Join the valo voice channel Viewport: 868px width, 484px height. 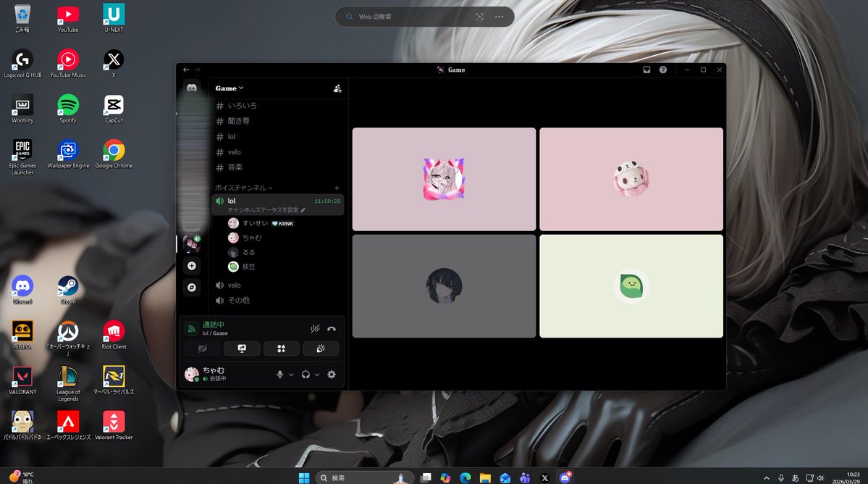tap(279, 285)
